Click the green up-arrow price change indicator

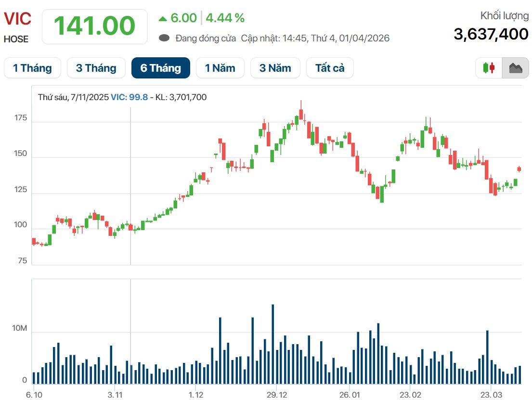pos(163,19)
